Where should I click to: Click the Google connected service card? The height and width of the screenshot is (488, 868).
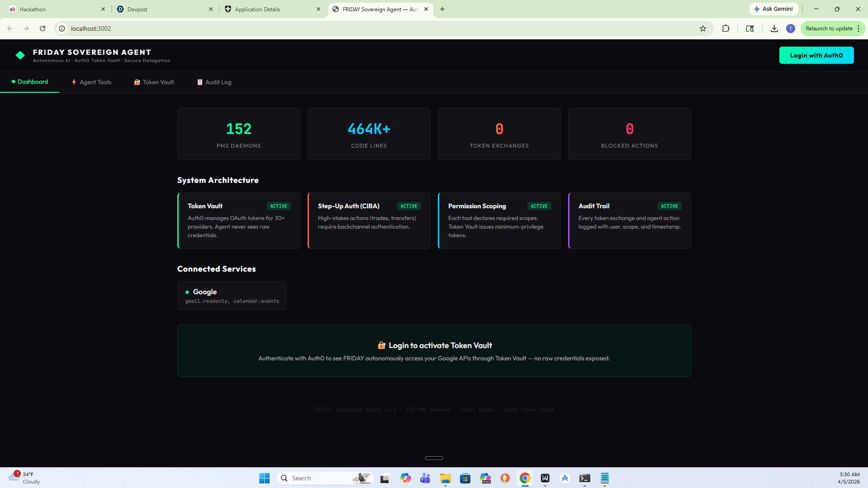(232, 296)
